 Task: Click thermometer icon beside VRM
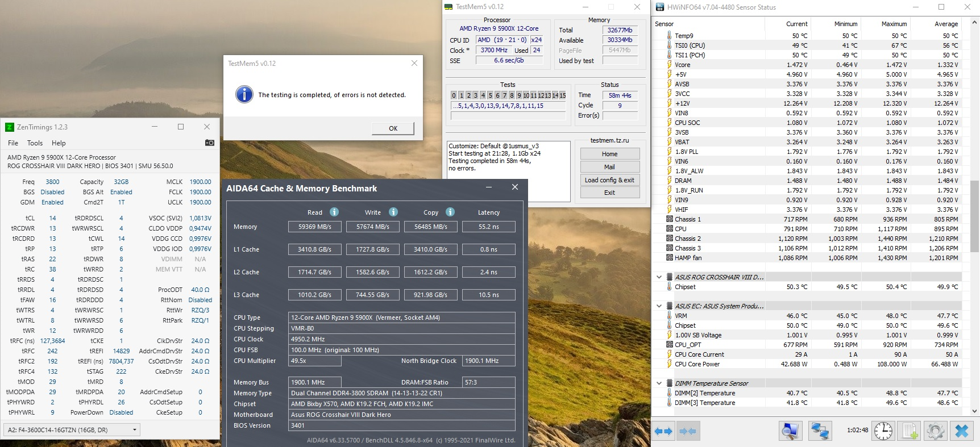pos(669,316)
